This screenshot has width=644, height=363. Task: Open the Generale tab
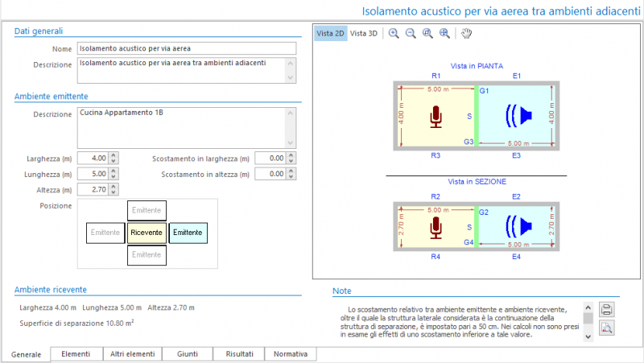pos(27,355)
